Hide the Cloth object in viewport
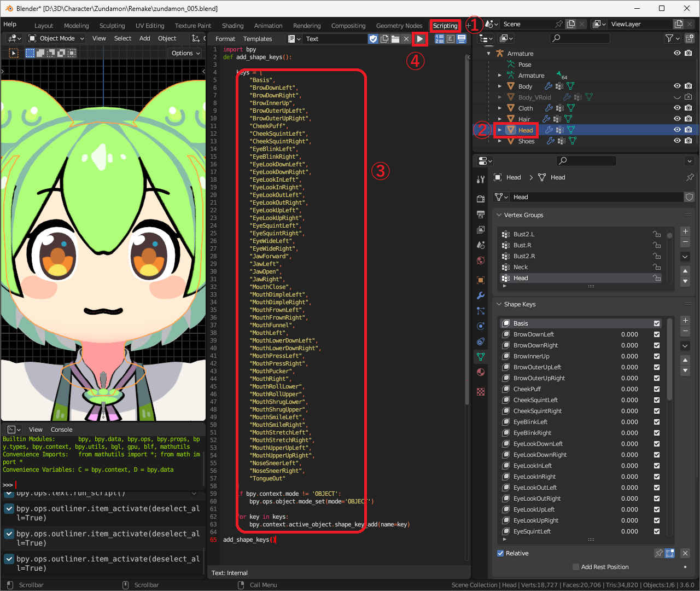 (x=677, y=108)
